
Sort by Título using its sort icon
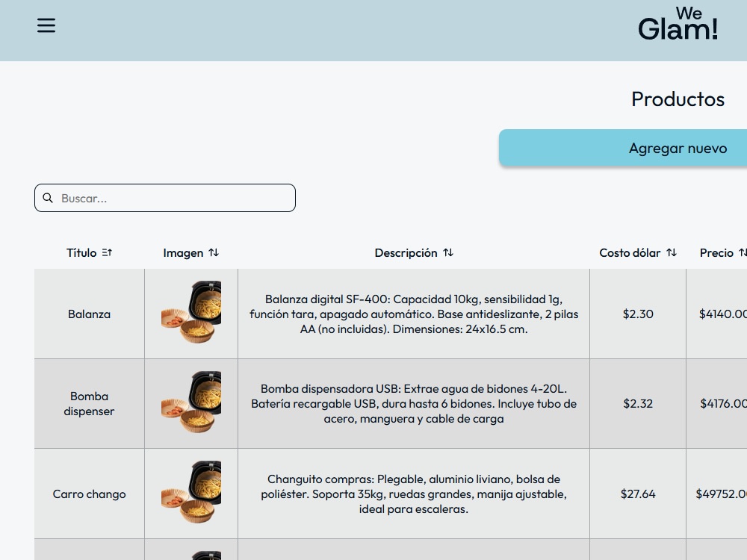coord(107,252)
